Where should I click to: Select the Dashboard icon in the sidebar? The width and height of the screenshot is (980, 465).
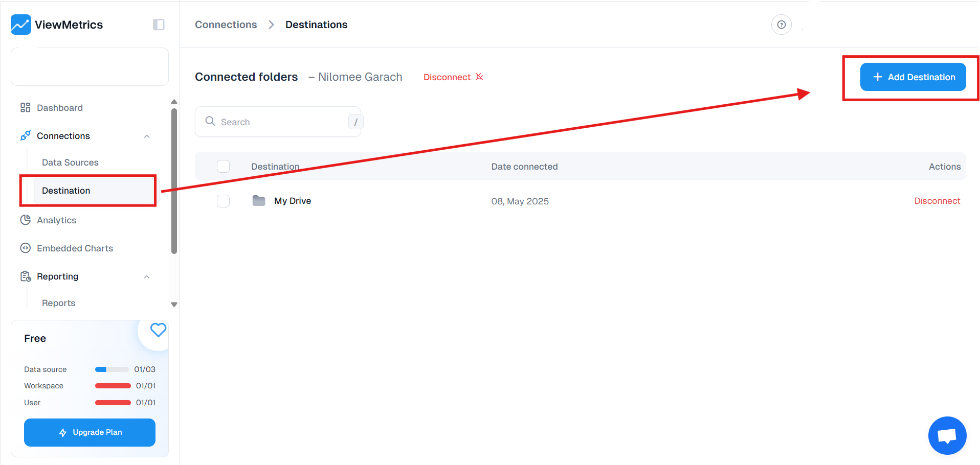25,107
